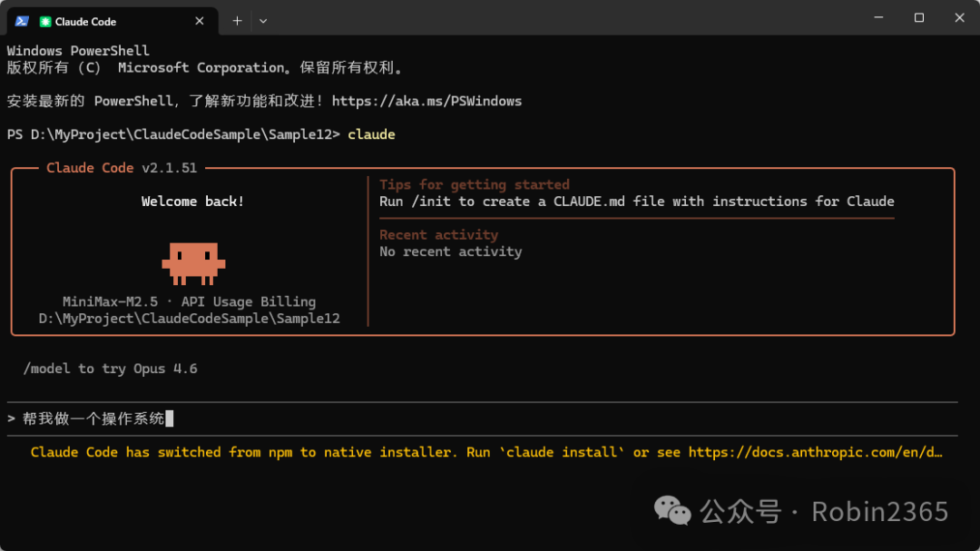Viewport: 980px width, 551px height.
Task: Click the Tips for getting started heading
Action: pyautogui.click(x=474, y=184)
